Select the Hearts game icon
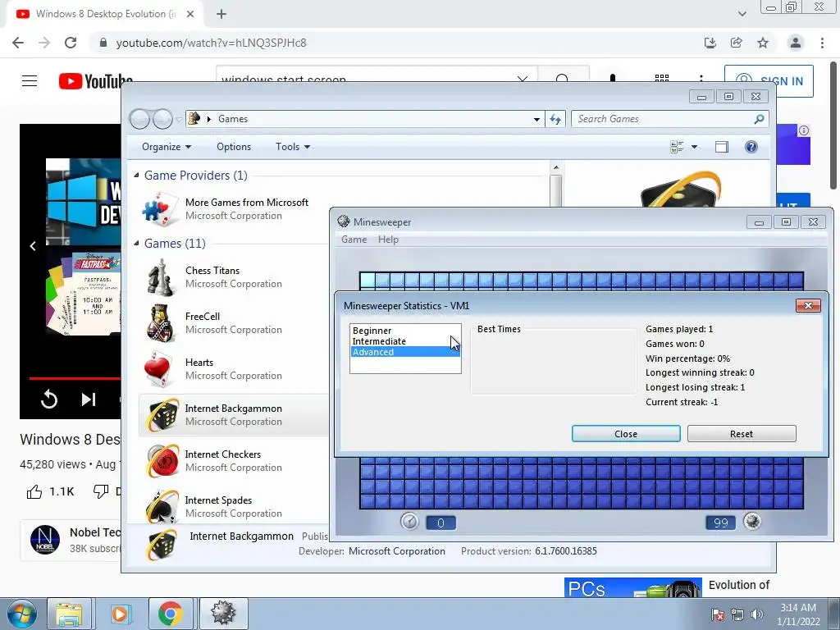 (158, 369)
